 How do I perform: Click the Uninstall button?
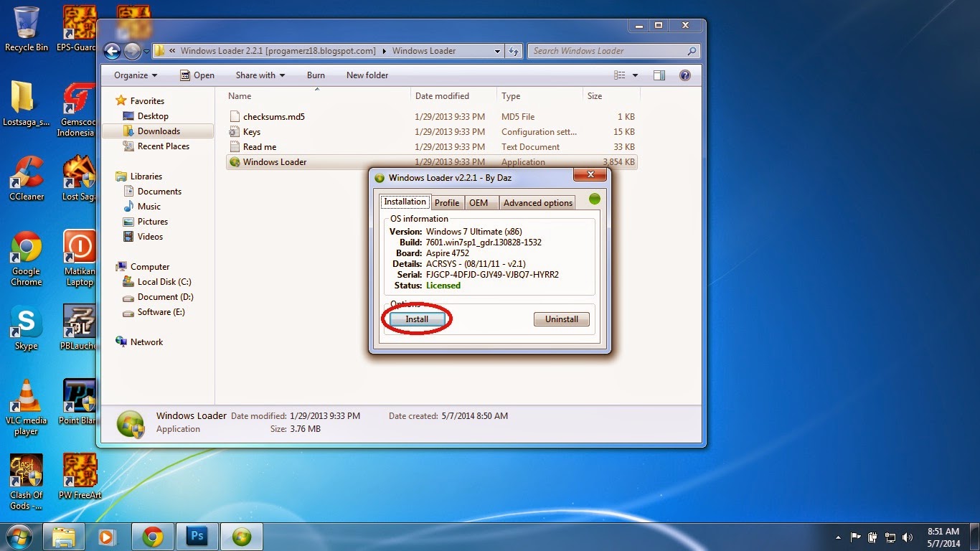562,319
